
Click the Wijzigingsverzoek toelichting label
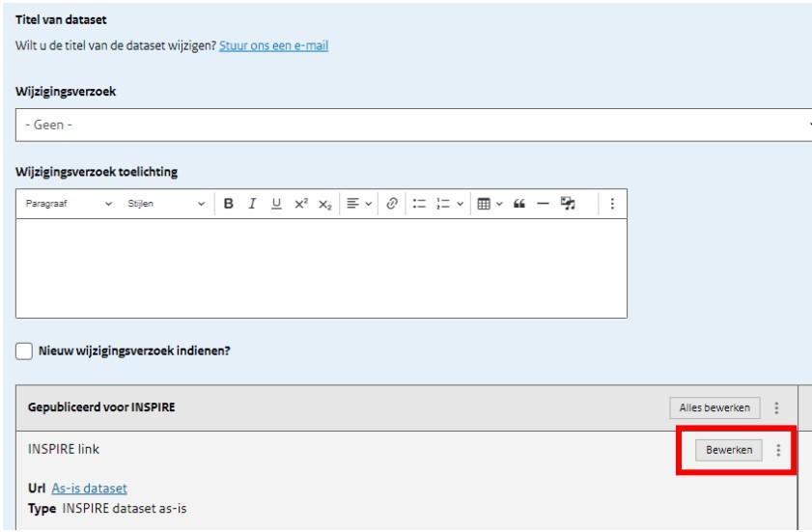(97, 172)
